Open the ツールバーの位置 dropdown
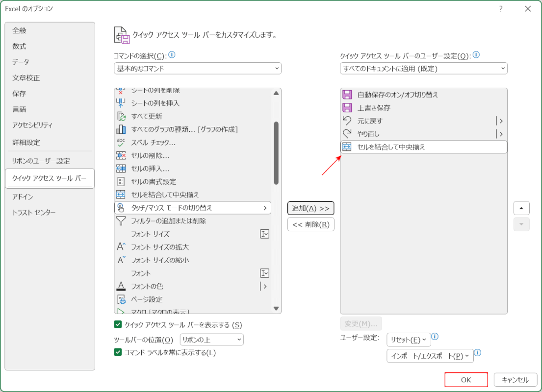Image resolution: width=542 pixels, height=392 pixels. click(211, 339)
